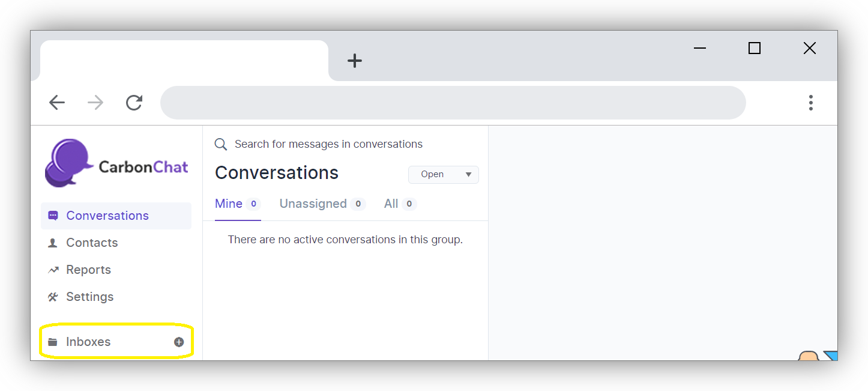Screen dimensions: 868x391
Task: Open the conversation status dropdown
Action: [444, 174]
